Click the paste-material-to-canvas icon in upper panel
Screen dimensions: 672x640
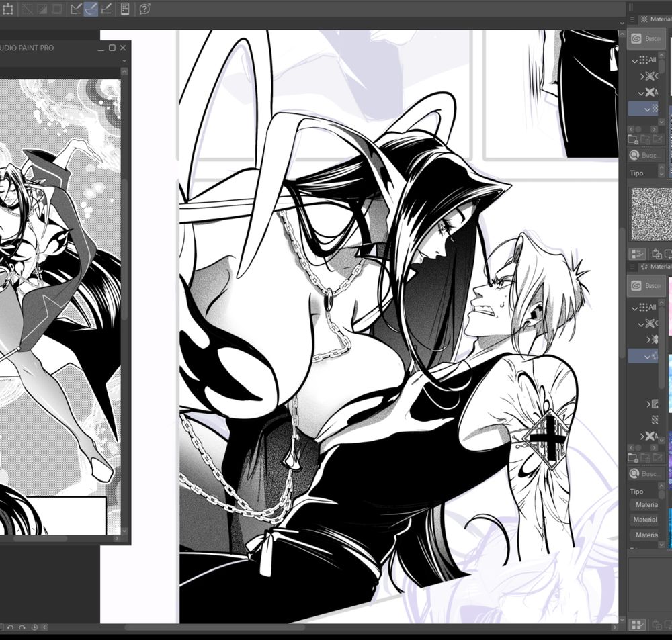[656, 254]
